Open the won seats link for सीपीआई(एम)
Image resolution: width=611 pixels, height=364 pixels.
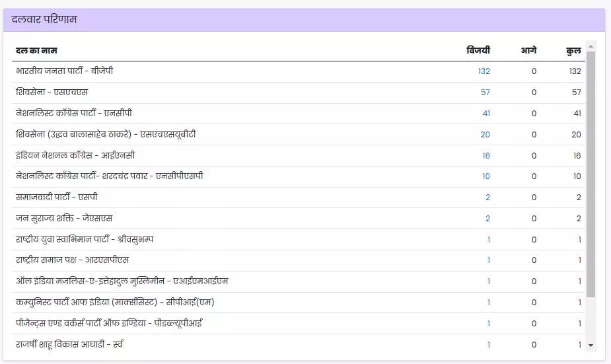click(489, 303)
